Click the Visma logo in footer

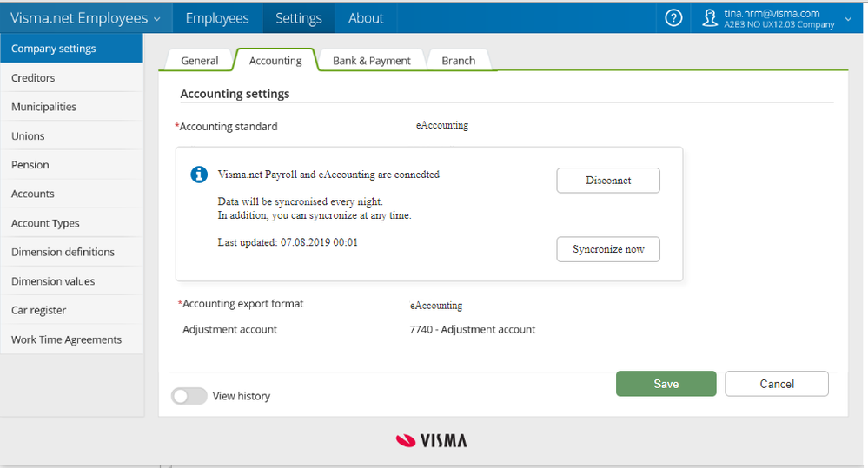click(x=431, y=440)
